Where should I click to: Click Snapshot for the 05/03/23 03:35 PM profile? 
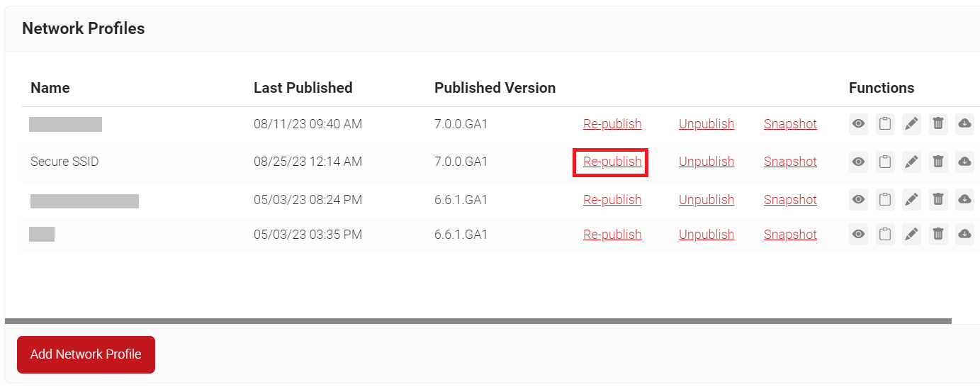790,235
